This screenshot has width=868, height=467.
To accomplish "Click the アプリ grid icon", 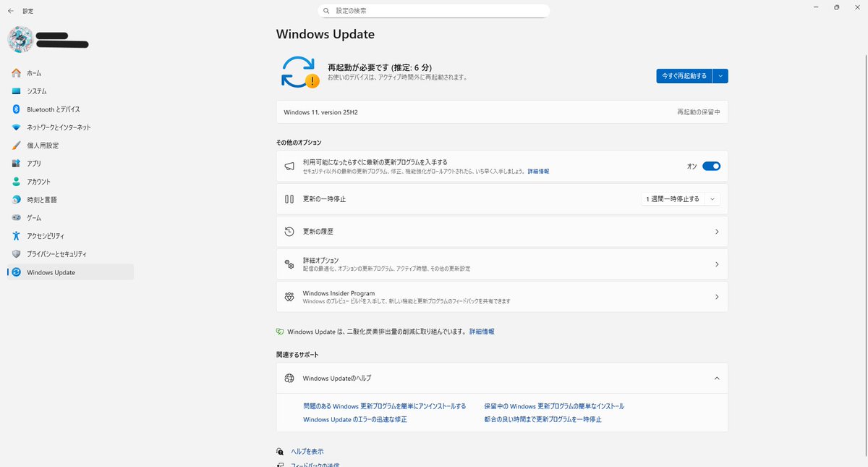I will (16, 164).
